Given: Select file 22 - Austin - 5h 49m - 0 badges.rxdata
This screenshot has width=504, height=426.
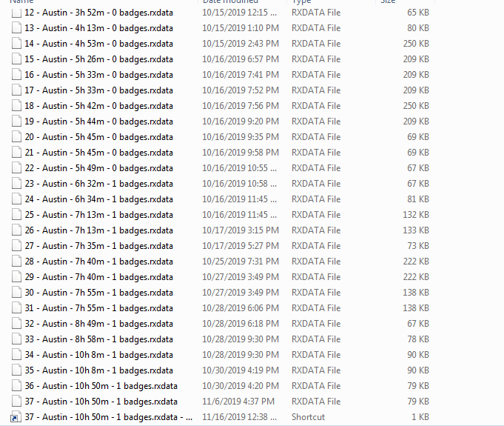Looking at the screenshot, I should pos(98,168).
